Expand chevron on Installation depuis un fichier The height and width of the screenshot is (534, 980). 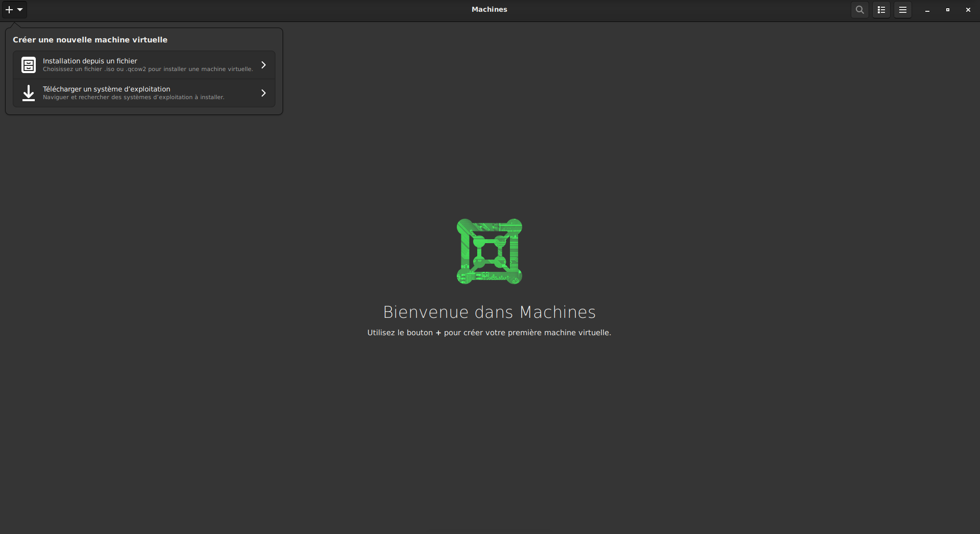[x=264, y=65]
